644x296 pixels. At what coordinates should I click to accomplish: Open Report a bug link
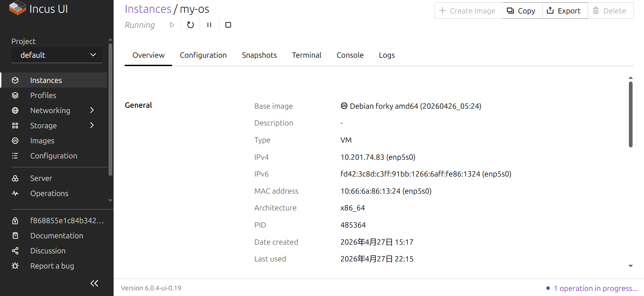click(52, 266)
